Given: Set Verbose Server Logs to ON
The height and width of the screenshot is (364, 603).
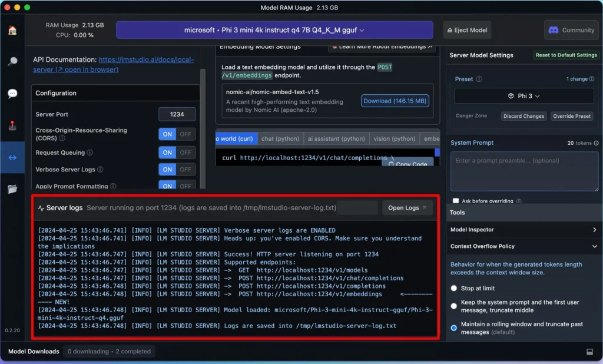Looking at the screenshot, I should pyautogui.click(x=167, y=170).
